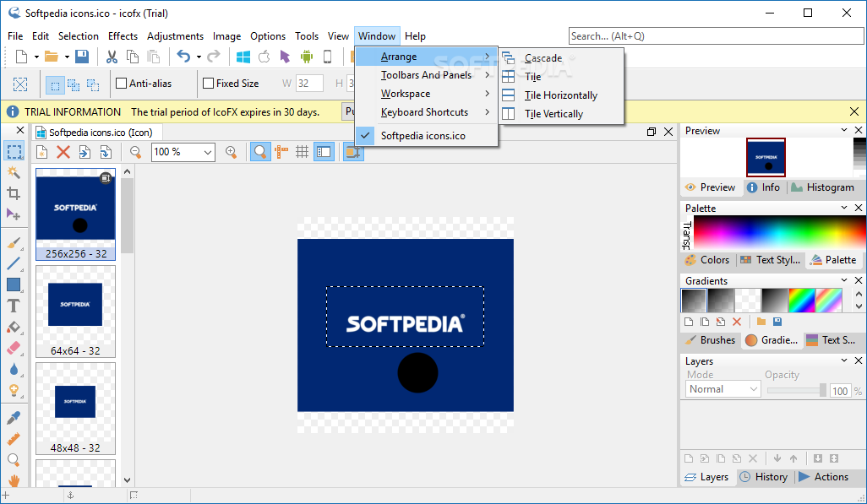The height and width of the screenshot is (504, 867).
Task: Click the Search (Alt+Q) input field
Action: point(716,36)
